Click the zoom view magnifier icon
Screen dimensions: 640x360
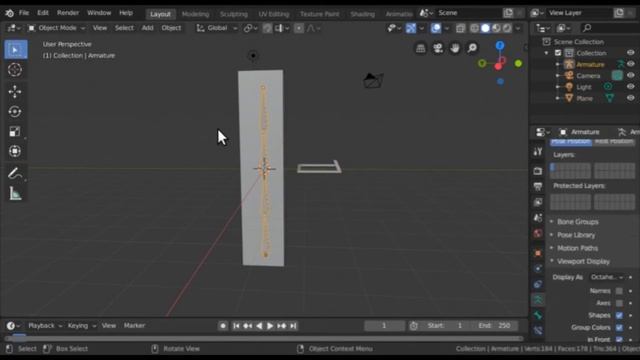pos(472,48)
